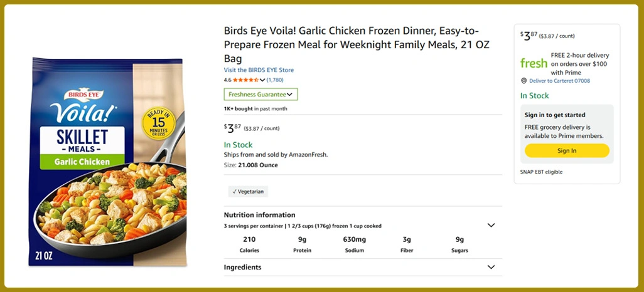Click the green fresh logo
Image resolution: width=644 pixels, height=292 pixels.
coord(534,63)
